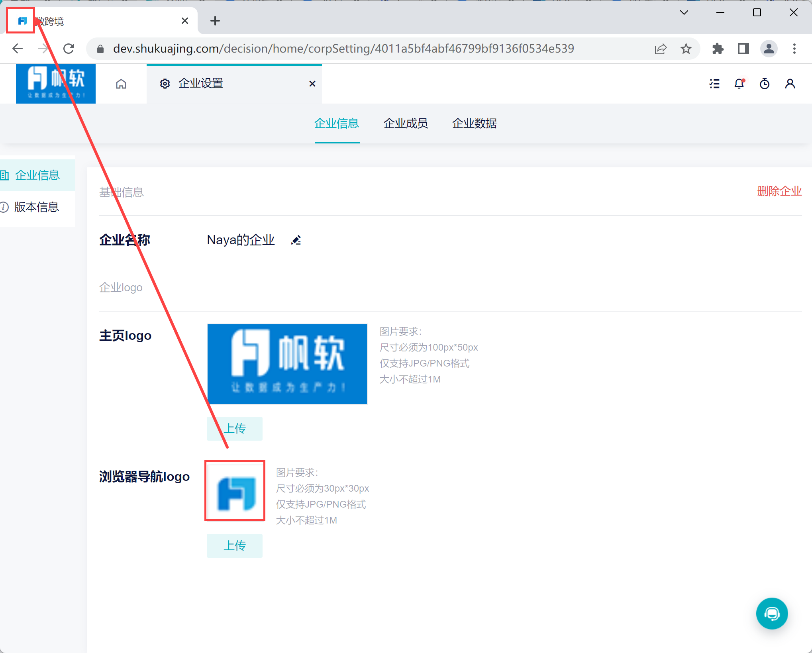The width and height of the screenshot is (812, 653).
Task: Open the task list icon in header
Action: coord(714,84)
